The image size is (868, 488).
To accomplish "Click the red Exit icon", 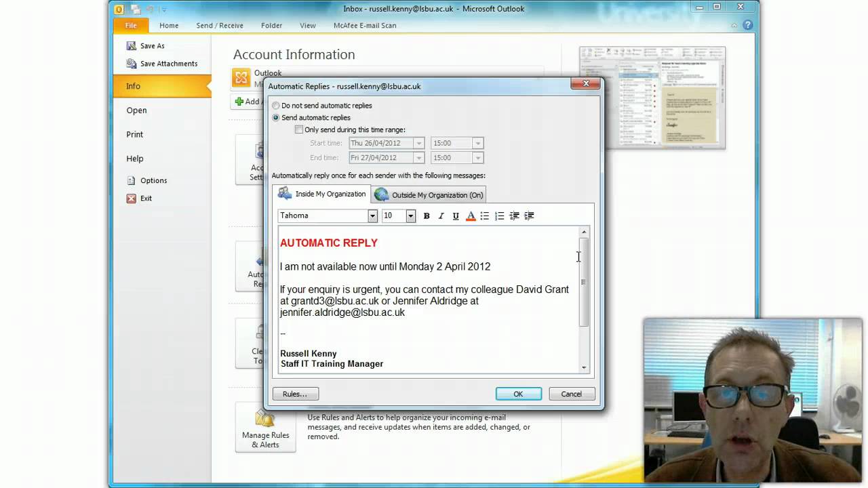I will [132, 198].
